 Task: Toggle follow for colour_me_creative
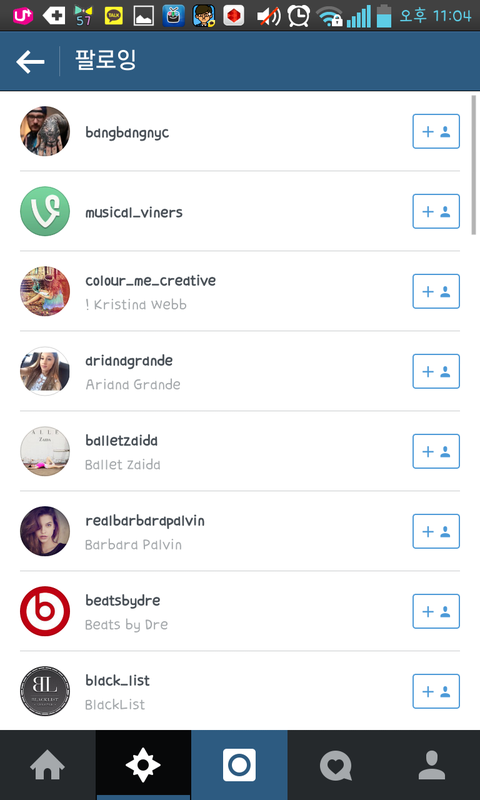(436, 291)
